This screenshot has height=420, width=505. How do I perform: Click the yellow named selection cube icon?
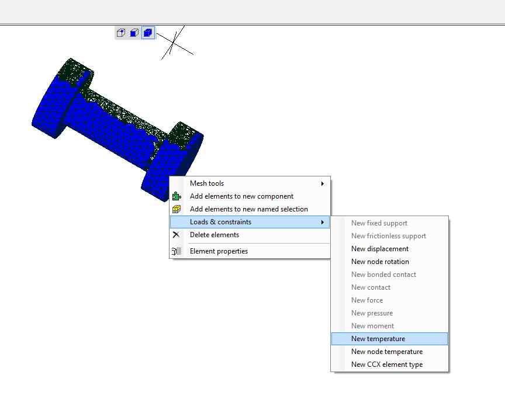(176, 209)
